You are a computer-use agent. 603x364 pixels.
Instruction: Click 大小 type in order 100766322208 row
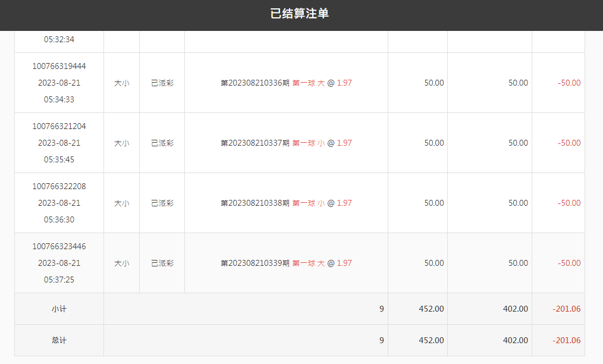point(121,203)
